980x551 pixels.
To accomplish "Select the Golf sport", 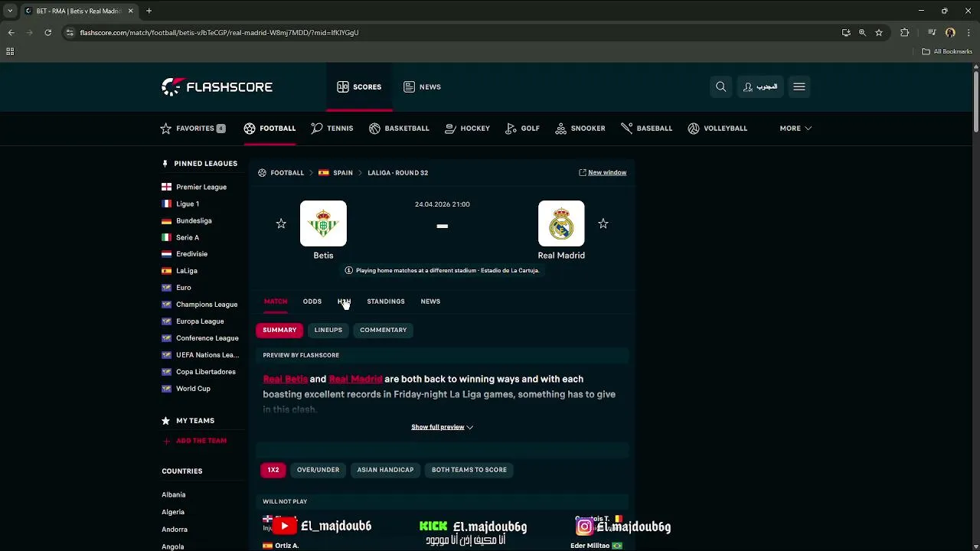I will click(x=522, y=129).
